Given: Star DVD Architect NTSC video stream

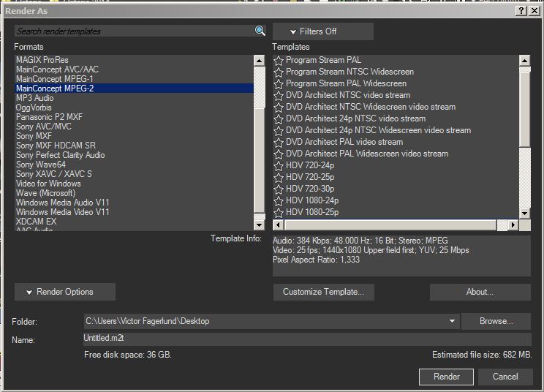Looking at the screenshot, I should 279,96.
